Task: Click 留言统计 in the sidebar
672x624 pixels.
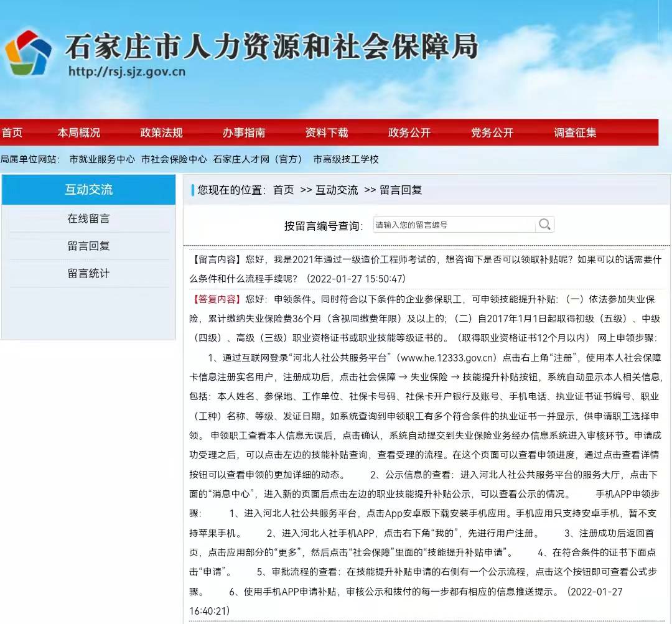Action: pyautogui.click(x=88, y=274)
